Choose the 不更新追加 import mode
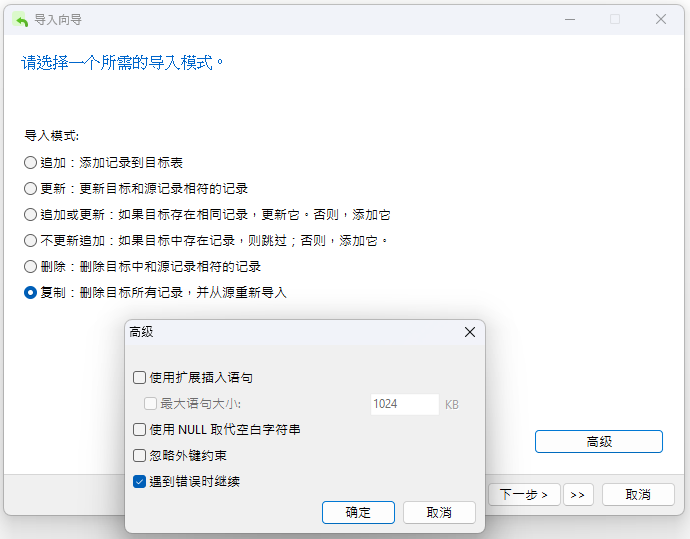The height and width of the screenshot is (539, 690). point(30,241)
